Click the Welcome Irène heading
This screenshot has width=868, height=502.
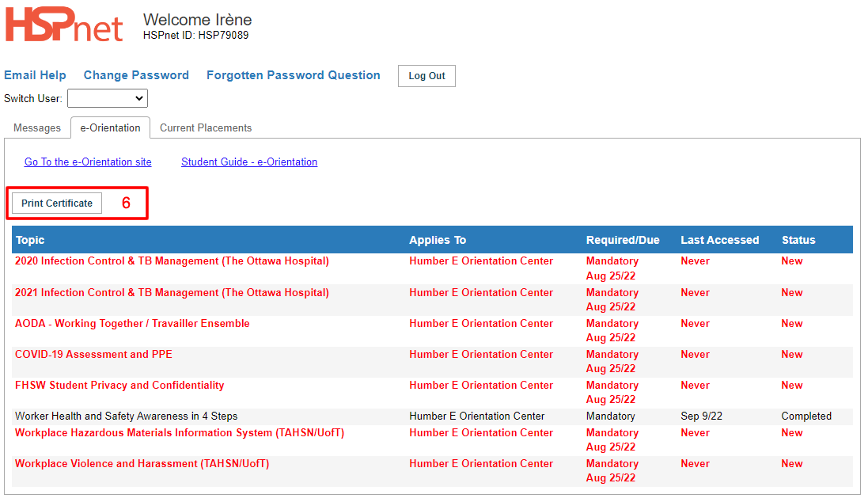click(x=198, y=19)
